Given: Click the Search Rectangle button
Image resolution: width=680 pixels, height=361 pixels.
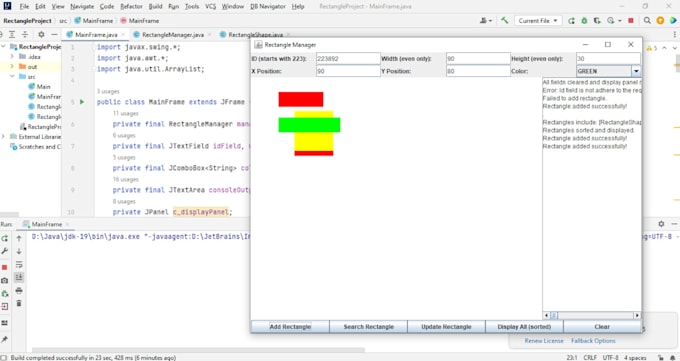Looking at the screenshot, I should (369, 327).
